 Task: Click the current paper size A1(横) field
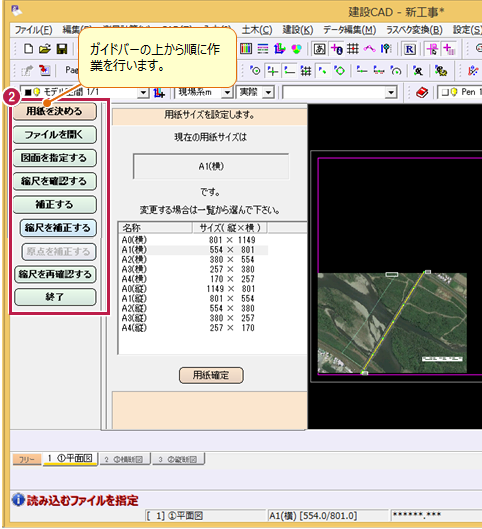[x=211, y=167]
